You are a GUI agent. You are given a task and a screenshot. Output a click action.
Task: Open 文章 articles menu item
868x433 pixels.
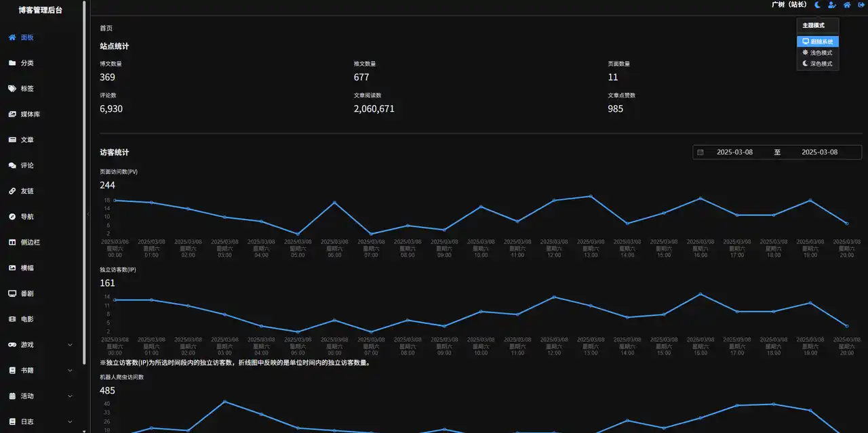pyautogui.click(x=27, y=140)
